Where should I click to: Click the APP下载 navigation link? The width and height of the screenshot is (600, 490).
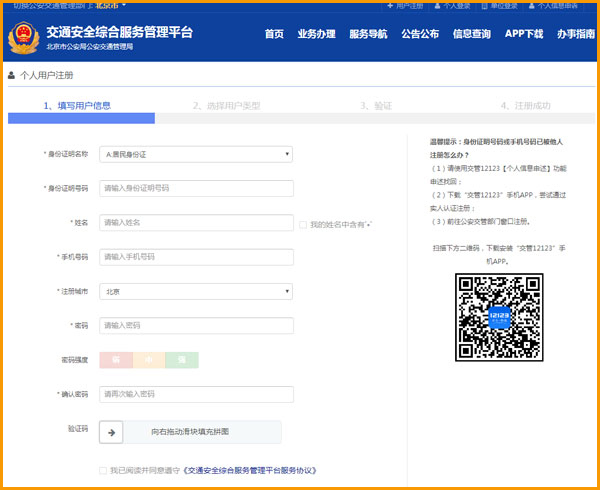tap(523, 34)
